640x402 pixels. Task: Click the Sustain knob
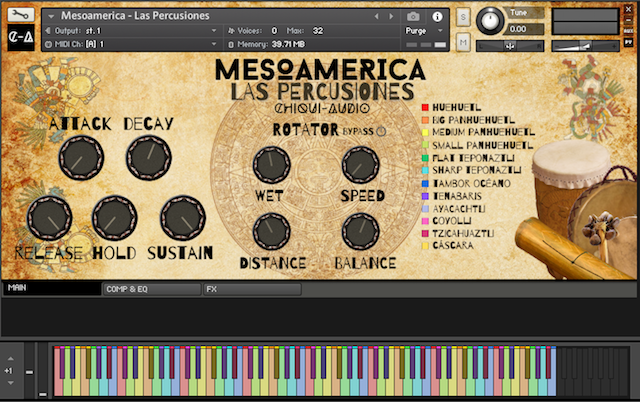(x=182, y=217)
